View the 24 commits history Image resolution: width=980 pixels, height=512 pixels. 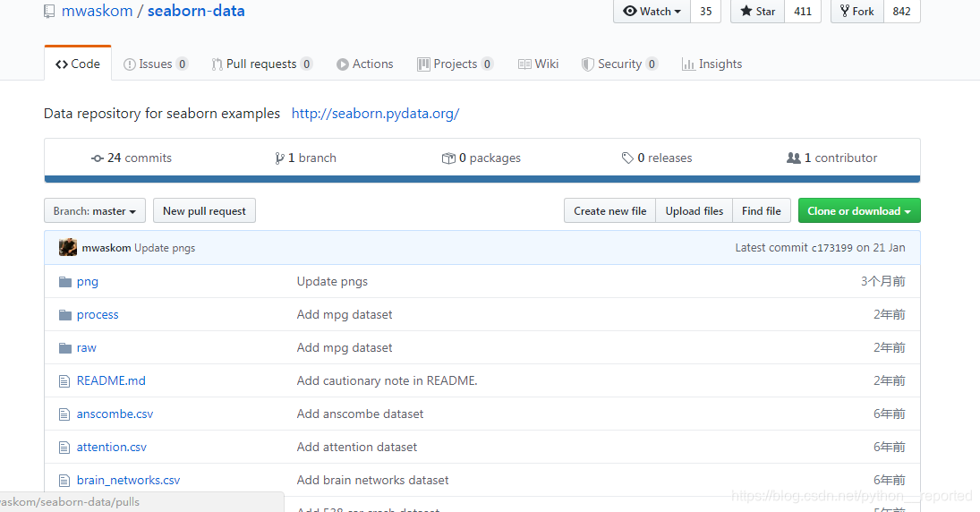(132, 158)
